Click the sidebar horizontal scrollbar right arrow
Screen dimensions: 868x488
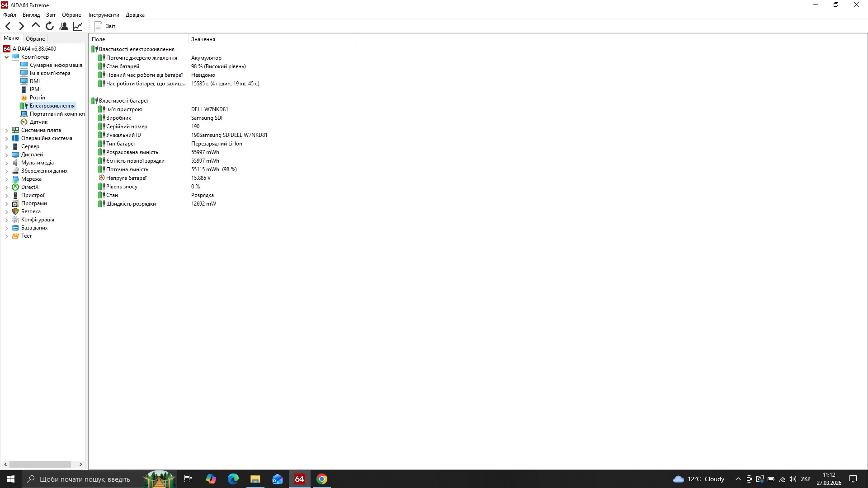(80, 464)
